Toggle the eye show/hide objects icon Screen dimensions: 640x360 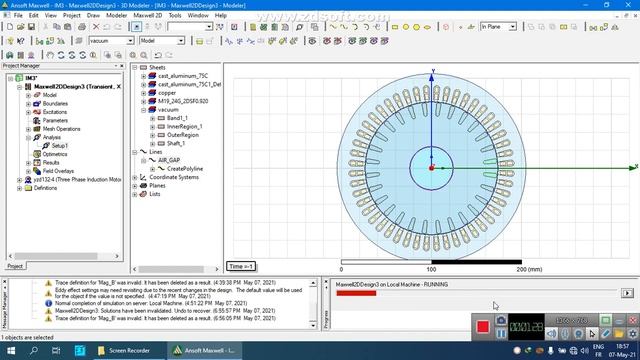pos(312,41)
